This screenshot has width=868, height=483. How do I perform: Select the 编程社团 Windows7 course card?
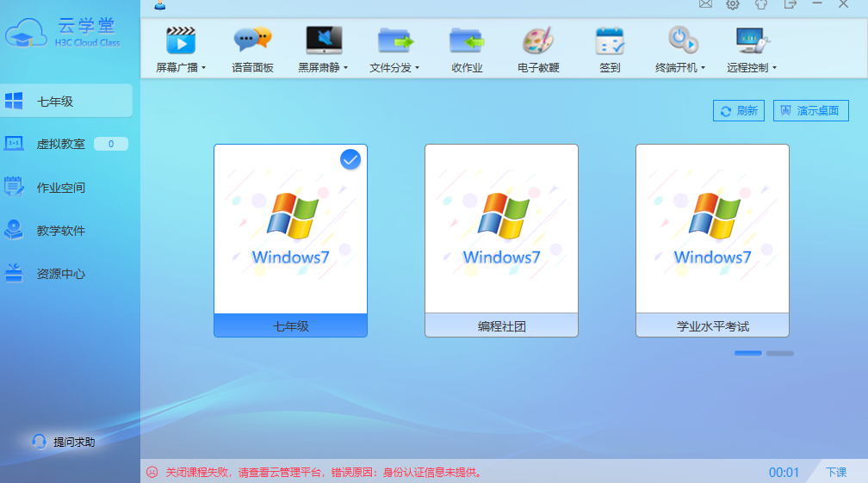pos(501,241)
